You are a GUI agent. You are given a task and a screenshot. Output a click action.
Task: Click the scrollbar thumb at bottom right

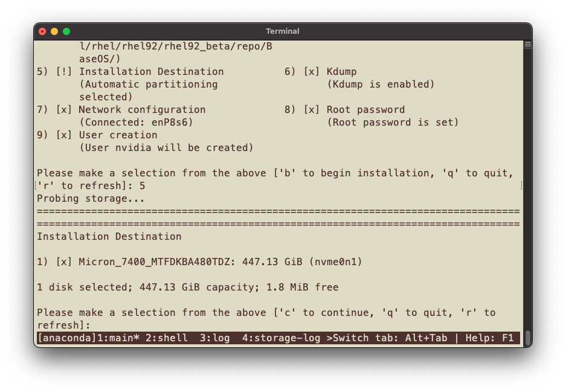527,337
